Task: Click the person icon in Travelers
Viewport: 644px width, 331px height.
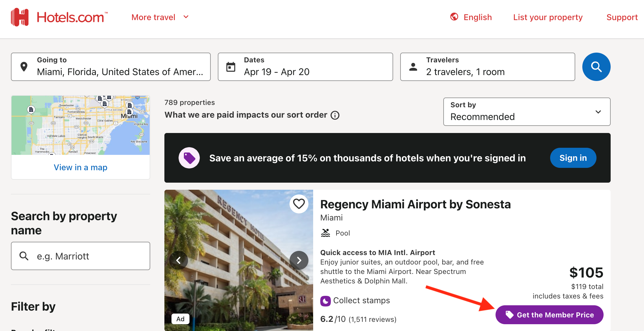Action: [x=413, y=67]
